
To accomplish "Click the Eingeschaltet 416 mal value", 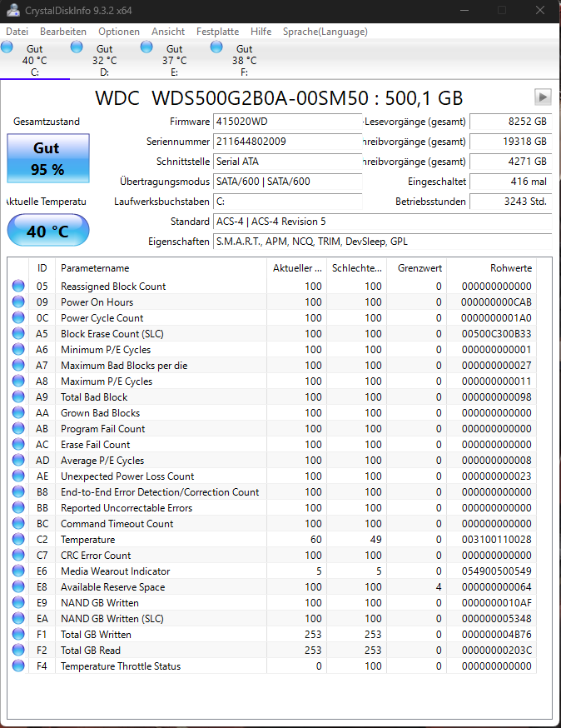I will (511, 182).
